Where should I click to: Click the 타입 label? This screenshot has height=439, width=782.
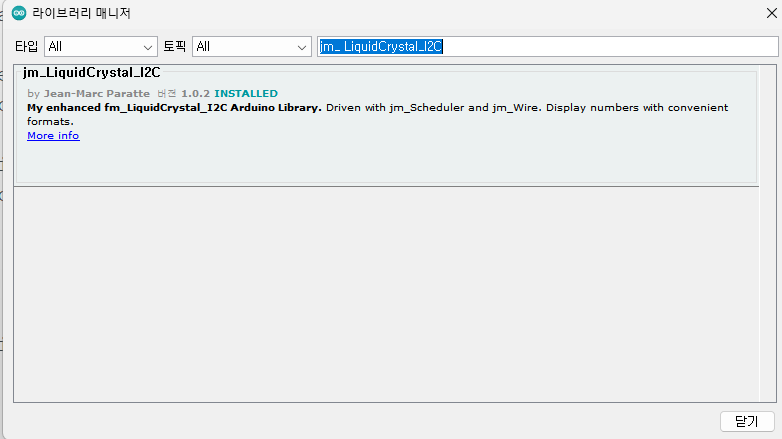coord(26,46)
